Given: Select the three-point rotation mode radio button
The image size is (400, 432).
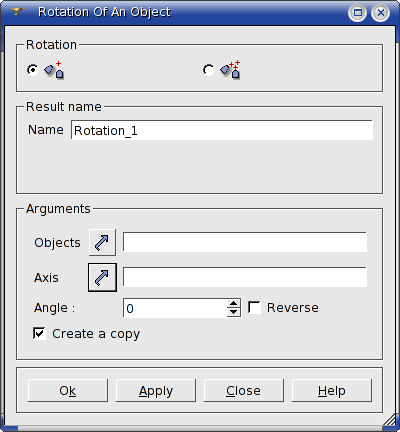Looking at the screenshot, I should [x=209, y=70].
